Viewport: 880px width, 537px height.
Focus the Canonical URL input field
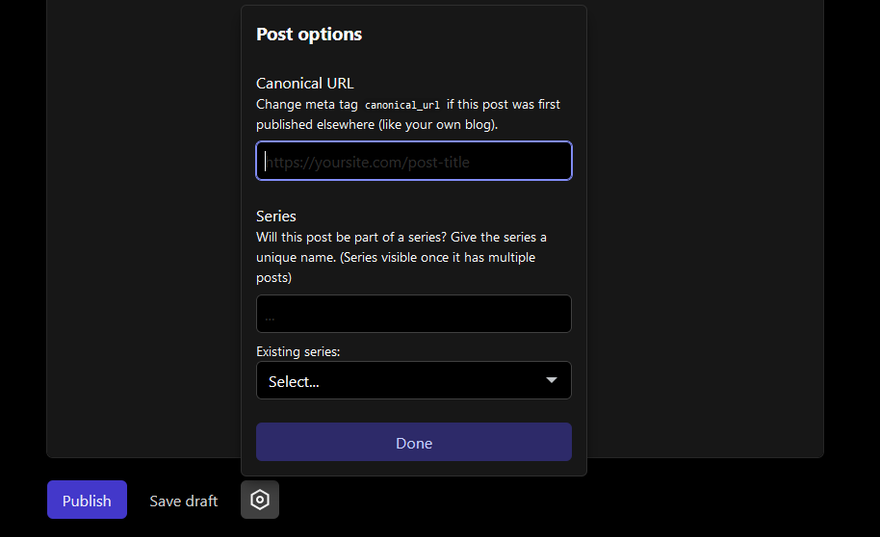414,161
